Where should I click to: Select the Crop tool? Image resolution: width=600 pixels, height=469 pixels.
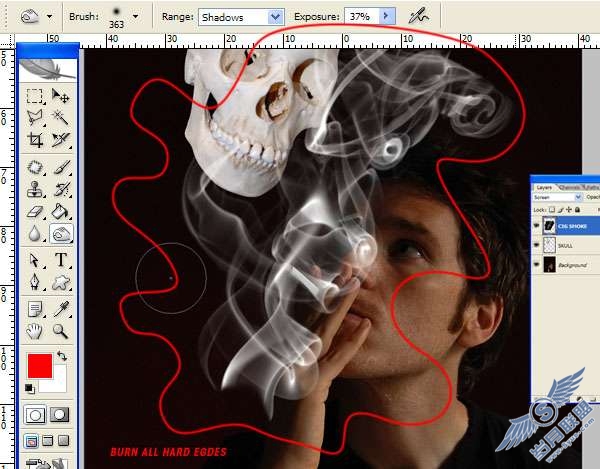click(35, 140)
